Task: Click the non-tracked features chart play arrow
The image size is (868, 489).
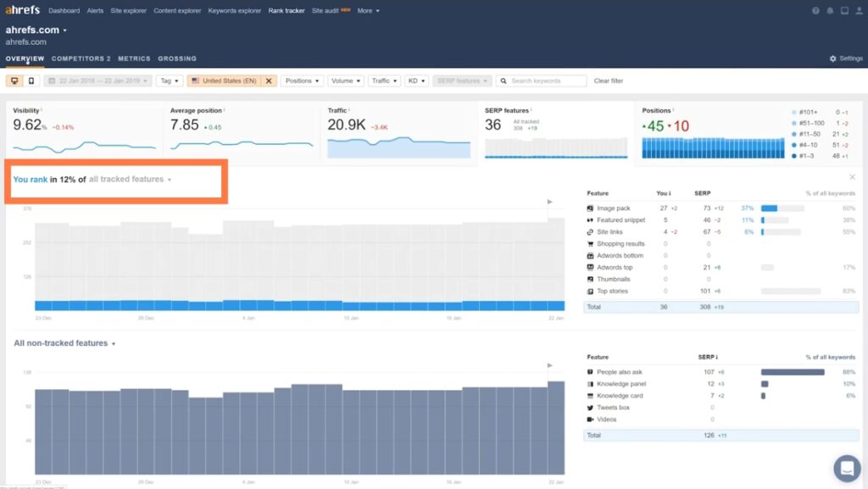Action: pos(549,365)
